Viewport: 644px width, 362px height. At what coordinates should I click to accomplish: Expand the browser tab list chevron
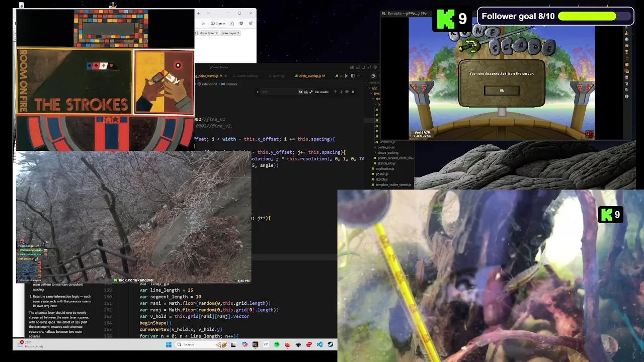208,13
